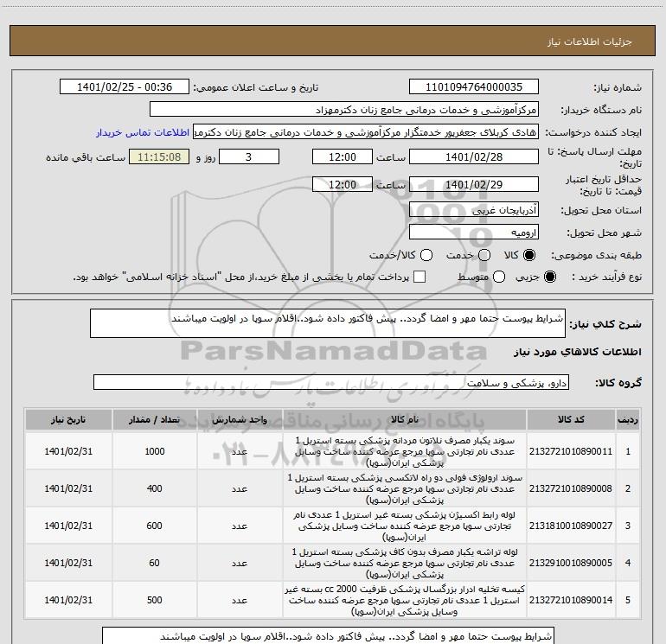The height and width of the screenshot is (644, 666).
Task: Click the کد کالا column header
Action: pyautogui.click(x=571, y=420)
